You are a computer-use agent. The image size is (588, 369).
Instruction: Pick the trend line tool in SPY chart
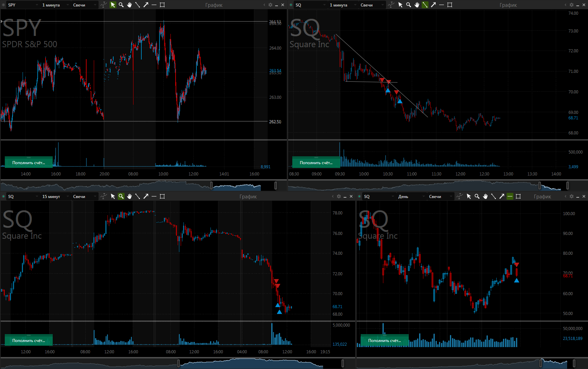[x=138, y=5]
